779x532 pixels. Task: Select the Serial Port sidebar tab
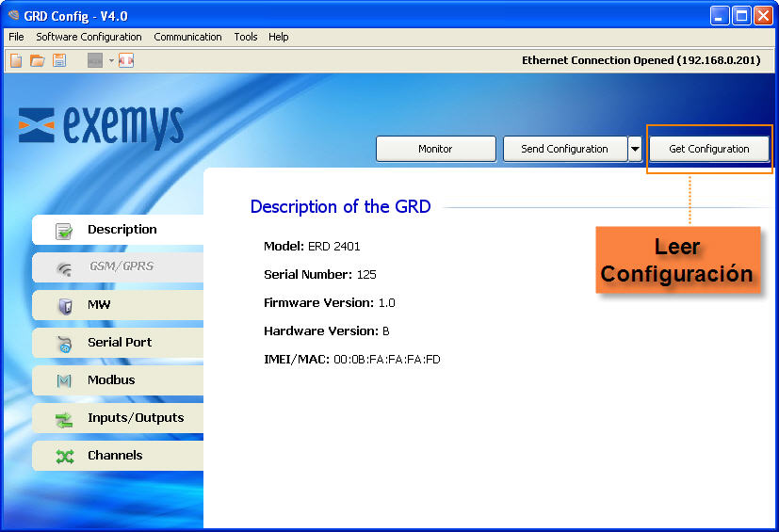tap(117, 343)
